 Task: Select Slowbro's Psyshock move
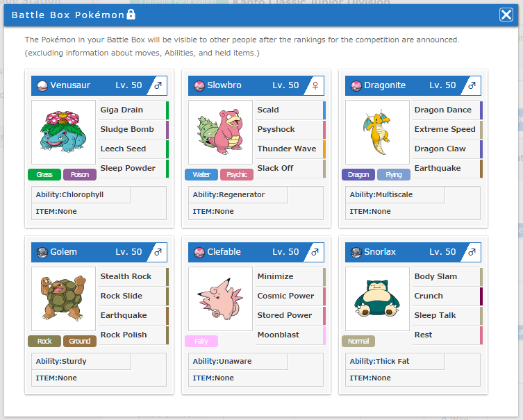[290, 129]
